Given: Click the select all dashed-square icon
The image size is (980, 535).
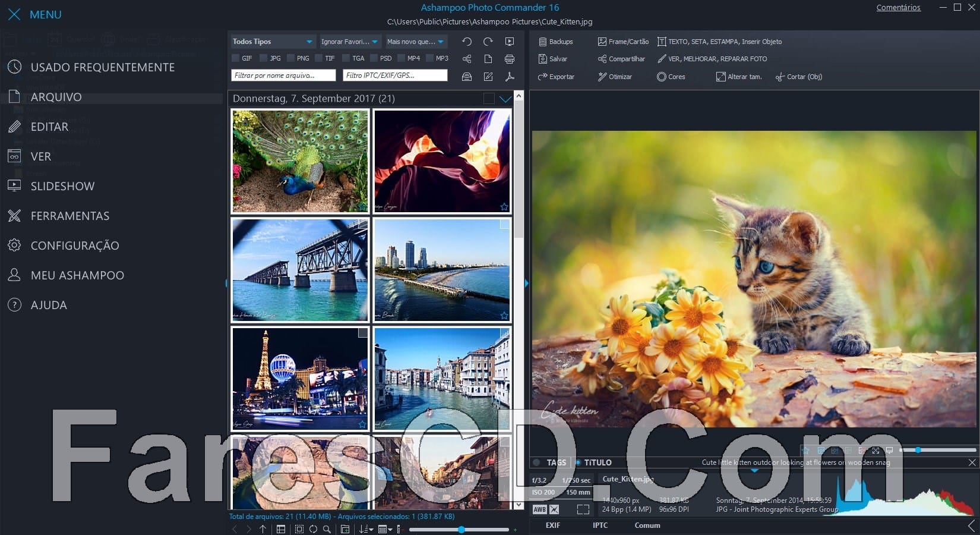Looking at the screenshot, I should point(299,529).
